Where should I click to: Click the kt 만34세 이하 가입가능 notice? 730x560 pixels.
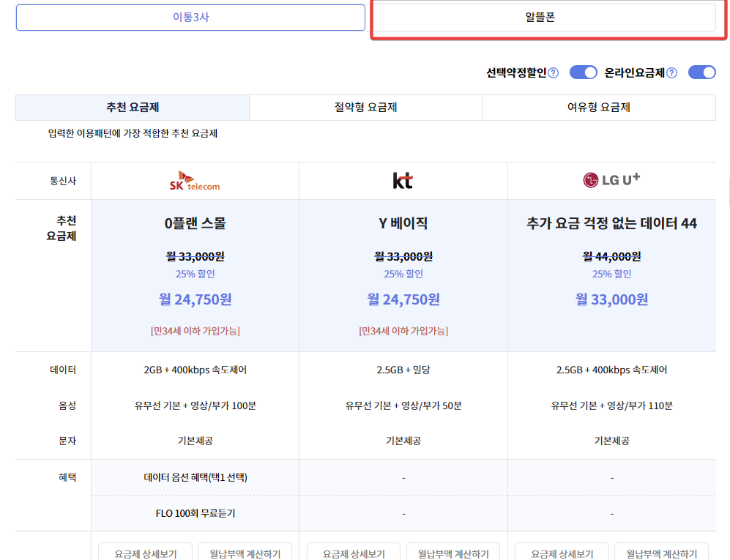(403, 331)
